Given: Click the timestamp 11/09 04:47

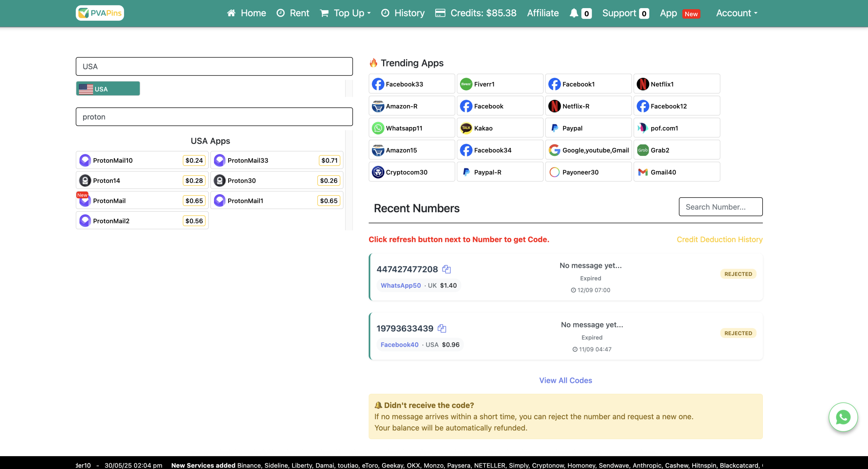Looking at the screenshot, I should [592, 349].
